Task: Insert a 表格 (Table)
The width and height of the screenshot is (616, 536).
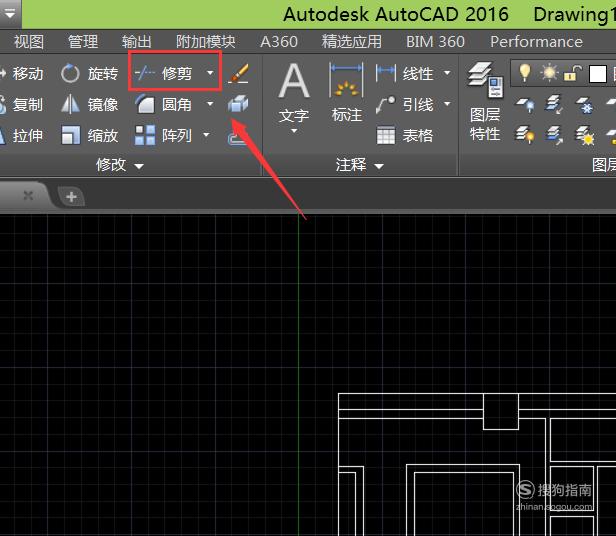Action: pos(405,136)
